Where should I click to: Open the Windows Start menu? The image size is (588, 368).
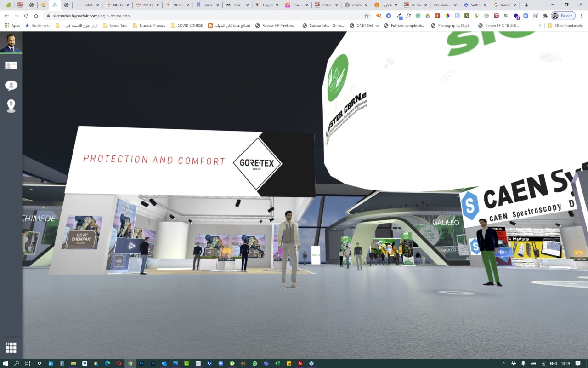point(5,363)
